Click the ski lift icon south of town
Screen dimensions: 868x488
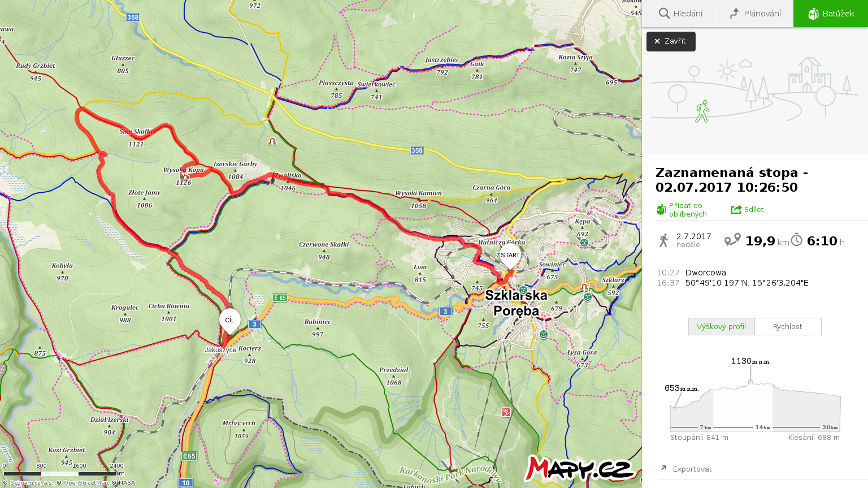point(506,412)
